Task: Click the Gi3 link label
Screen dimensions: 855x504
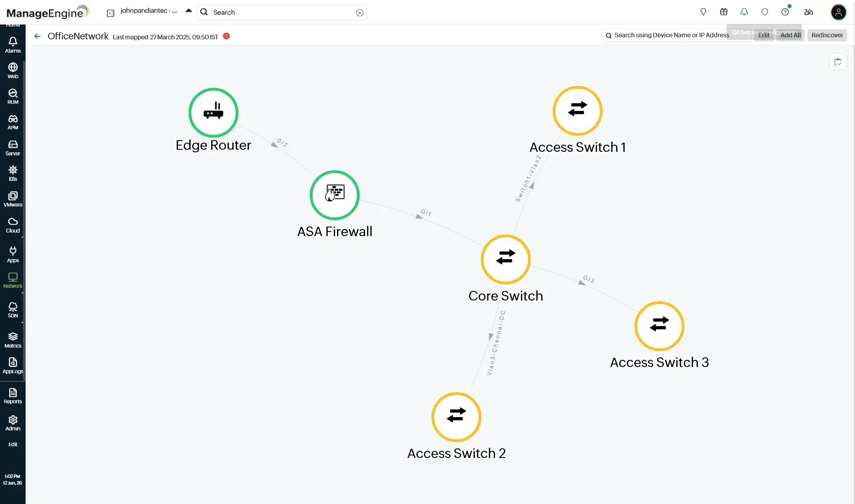Action: [x=589, y=279]
